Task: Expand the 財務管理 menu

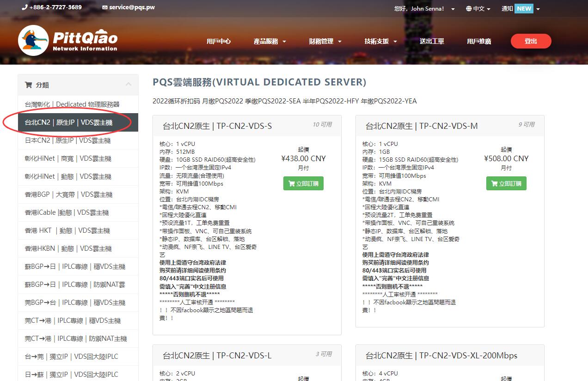Action: click(325, 41)
